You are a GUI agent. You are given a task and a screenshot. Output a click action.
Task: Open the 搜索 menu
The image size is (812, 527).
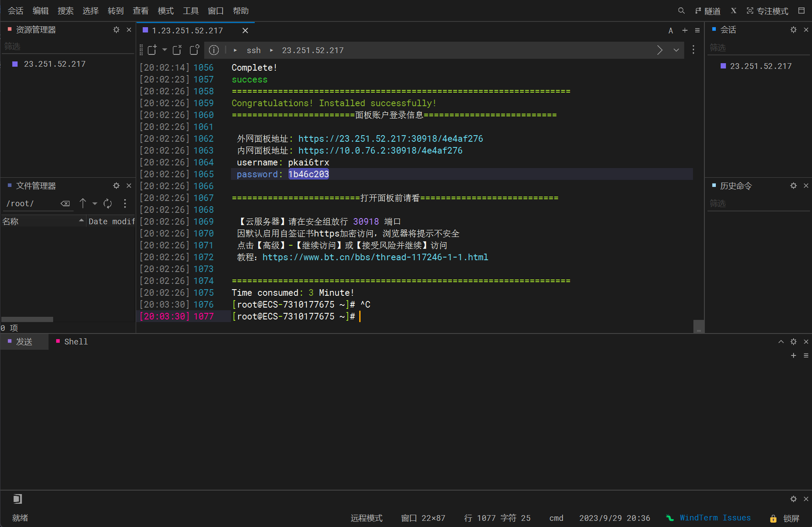[x=65, y=11]
